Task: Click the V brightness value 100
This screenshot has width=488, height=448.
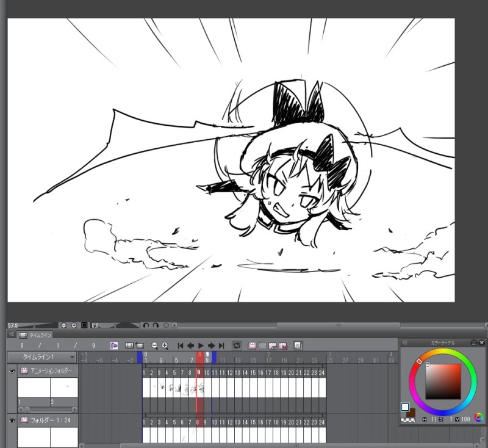Action: click(x=465, y=420)
